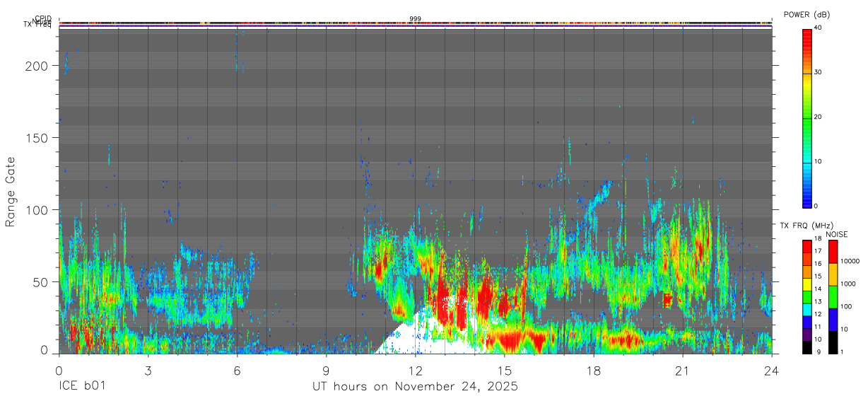The width and height of the screenshot is (868, 401).
Task: Click the 'UT hours on November 24, 2025' label
Action: pyautogui.click(x=416, y=387)
